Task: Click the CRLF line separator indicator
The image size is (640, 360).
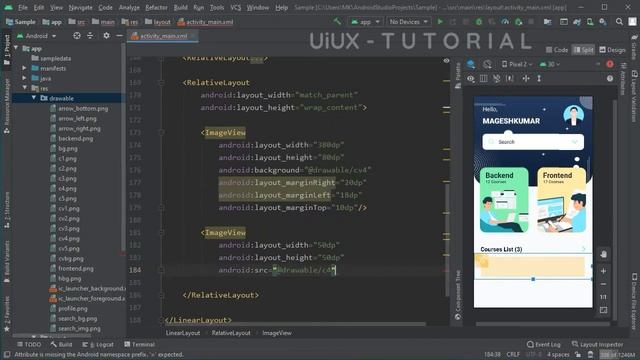Action: 513,354
